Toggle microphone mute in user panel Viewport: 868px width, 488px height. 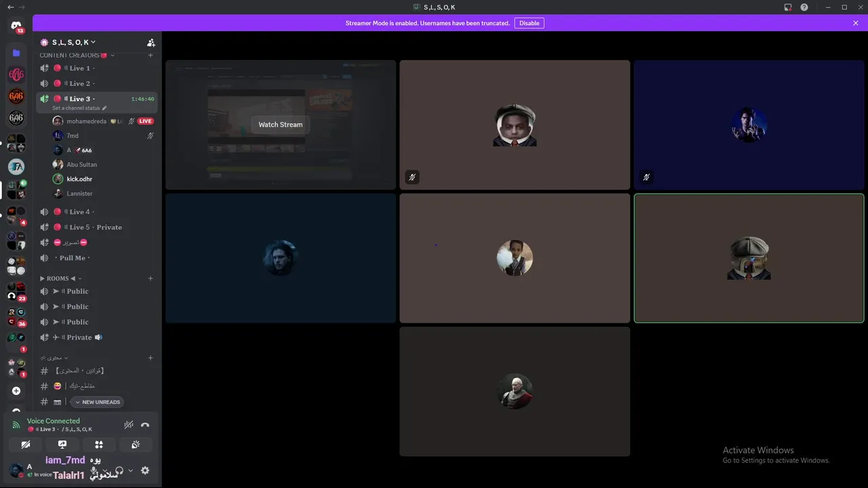95,470
